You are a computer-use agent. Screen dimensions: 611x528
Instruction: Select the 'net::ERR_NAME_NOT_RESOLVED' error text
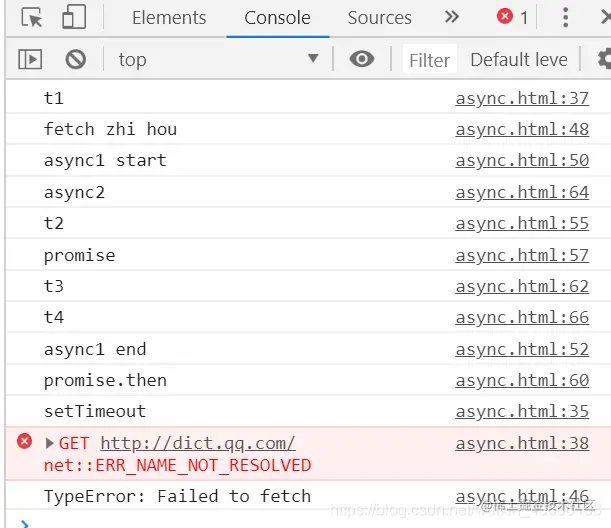click(177, 466)
